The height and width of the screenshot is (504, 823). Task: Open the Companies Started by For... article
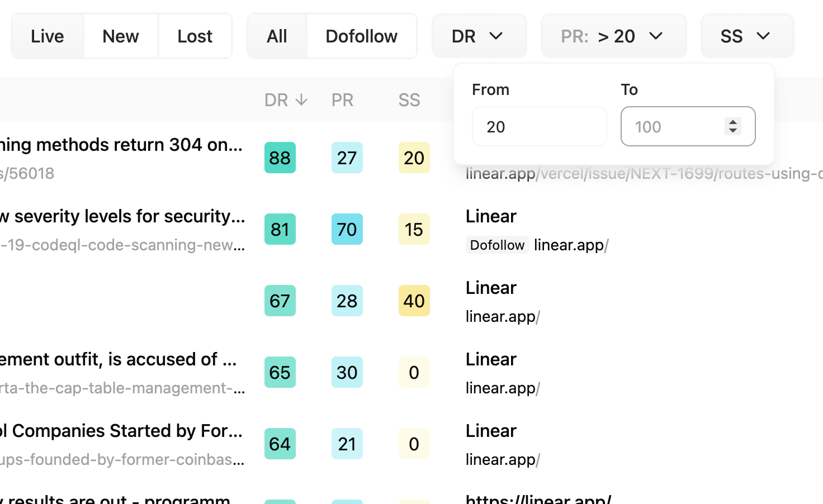point(122,431)
